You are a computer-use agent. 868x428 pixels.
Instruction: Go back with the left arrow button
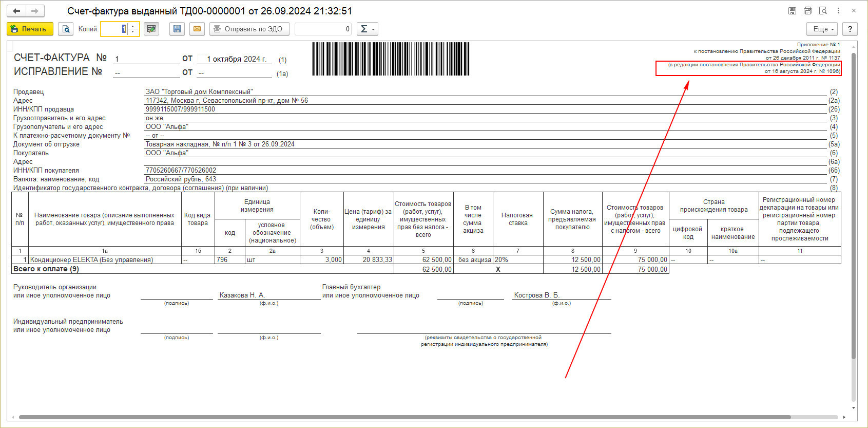point(16,11)
